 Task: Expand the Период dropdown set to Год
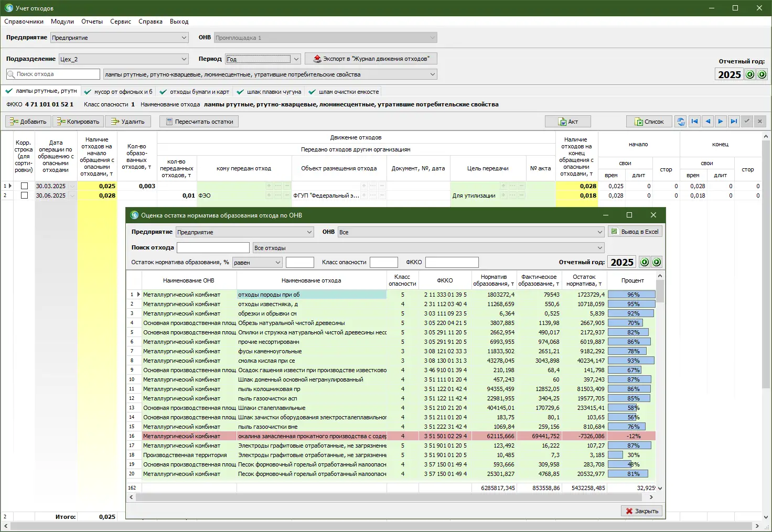pyautogui.click(x=296, y=59)
